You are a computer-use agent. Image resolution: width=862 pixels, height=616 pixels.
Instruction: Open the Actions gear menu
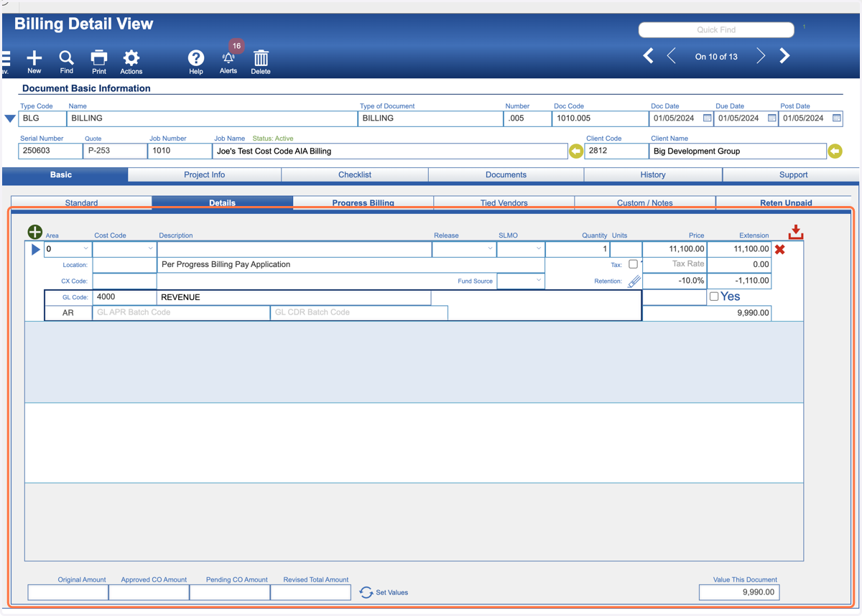[131, 58]
